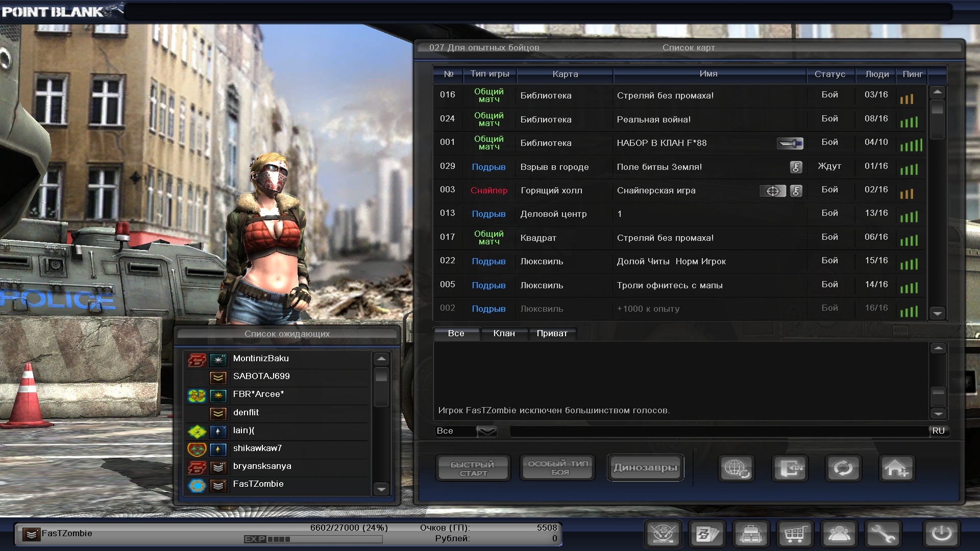980x551 pixels.
Task: Open the clan emblem icon
Action: 663,534
